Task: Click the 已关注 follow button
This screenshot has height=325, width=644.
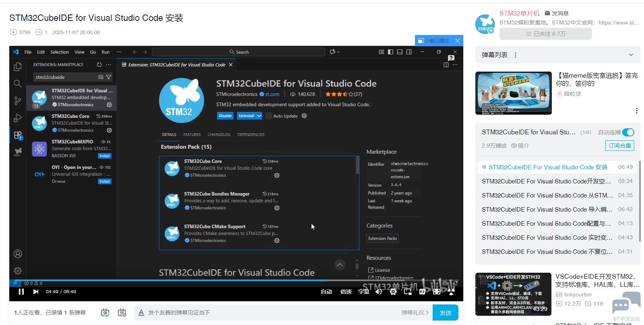Action: [x=546, y=34]
